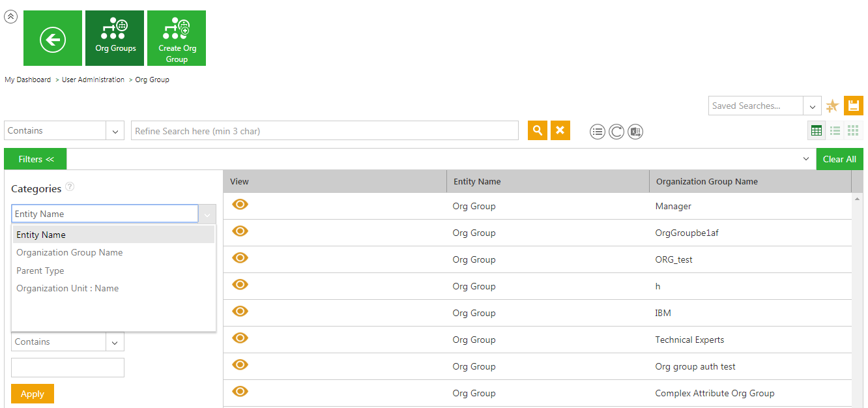
Task: Save the search with the floppy disk icon
Action: (x=853, y=106)
